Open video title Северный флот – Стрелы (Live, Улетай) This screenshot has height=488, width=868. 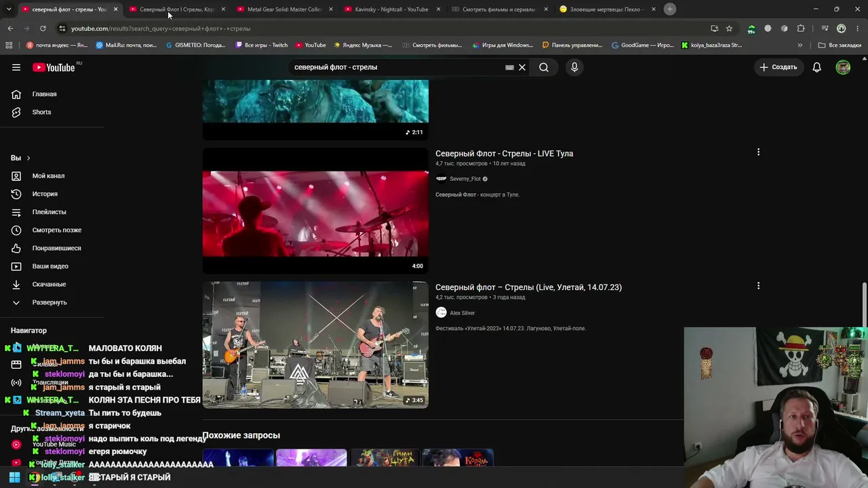coord(528,287)
